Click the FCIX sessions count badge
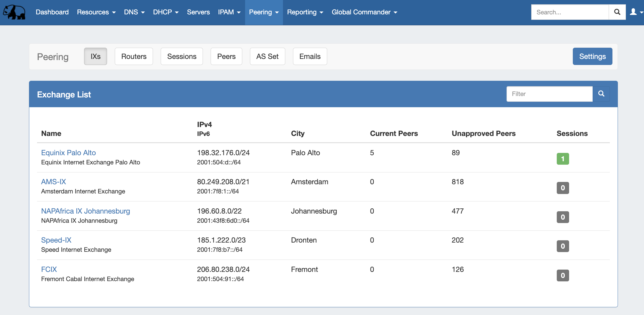This screenshot has width=644, height=315. 562,275
